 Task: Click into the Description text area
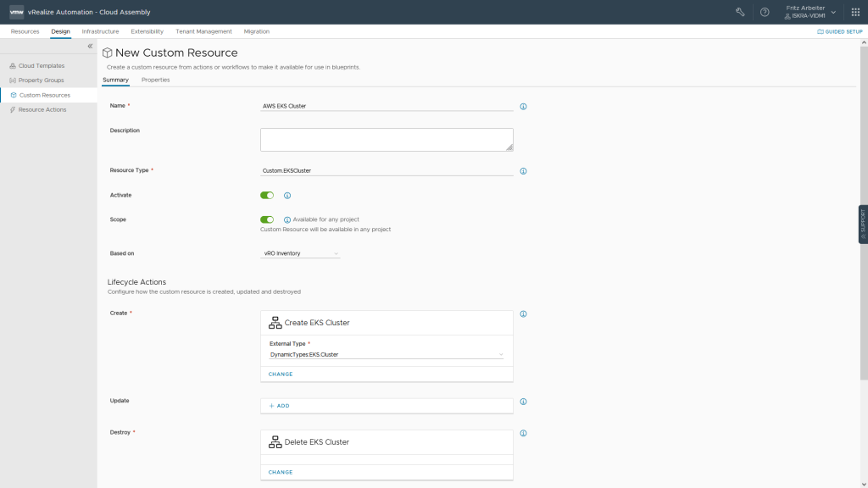point(387,140)
